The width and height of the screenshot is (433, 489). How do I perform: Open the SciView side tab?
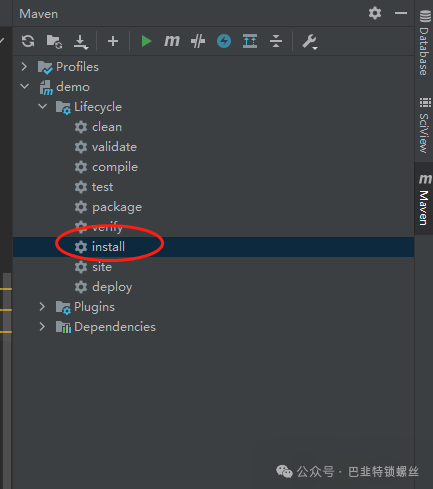[424, 125]
